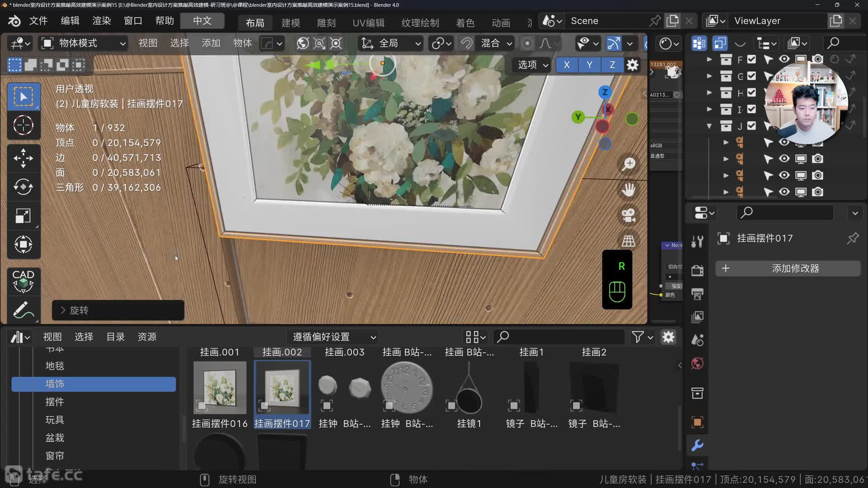The image size is (868, 488).
Task: Toggle perspective/orthographic grid icon
Action: click(628, 240)
